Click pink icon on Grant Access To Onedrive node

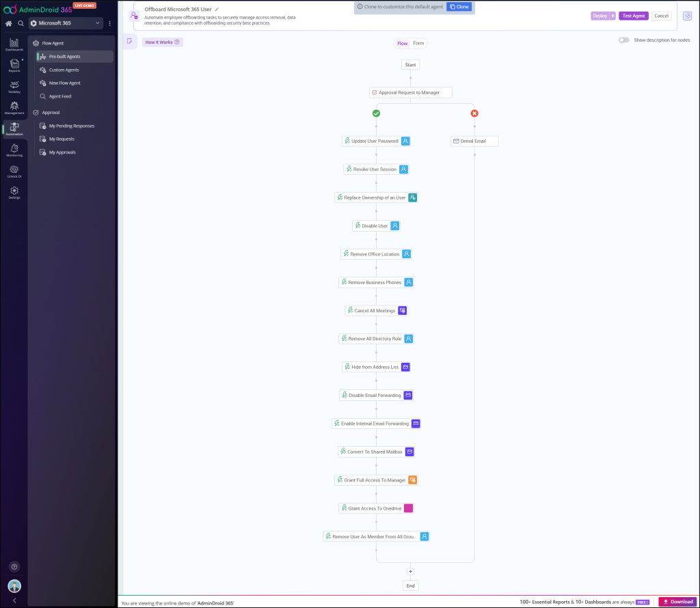[409, 508]
